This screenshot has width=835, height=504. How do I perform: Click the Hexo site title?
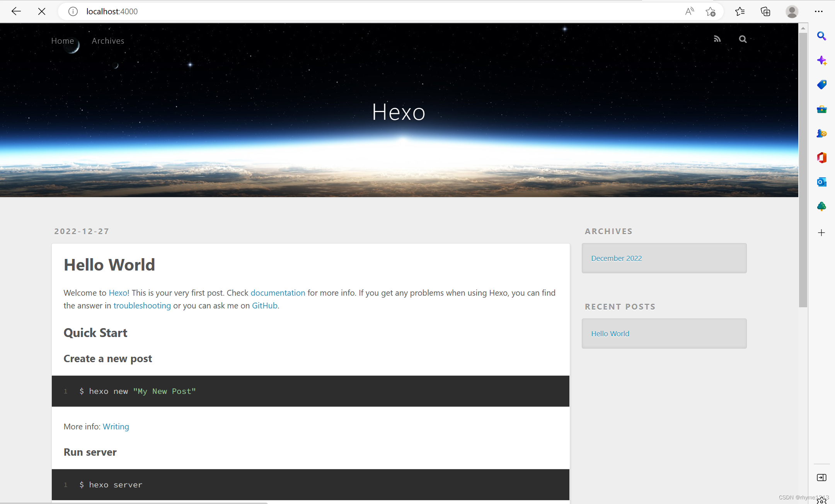(399, 112)
